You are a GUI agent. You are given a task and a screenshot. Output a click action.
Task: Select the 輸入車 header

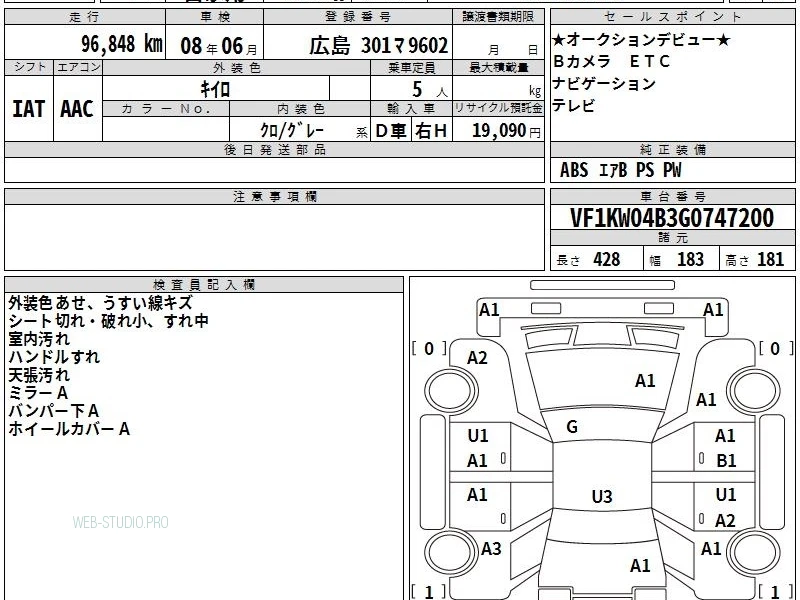[411, 109]
